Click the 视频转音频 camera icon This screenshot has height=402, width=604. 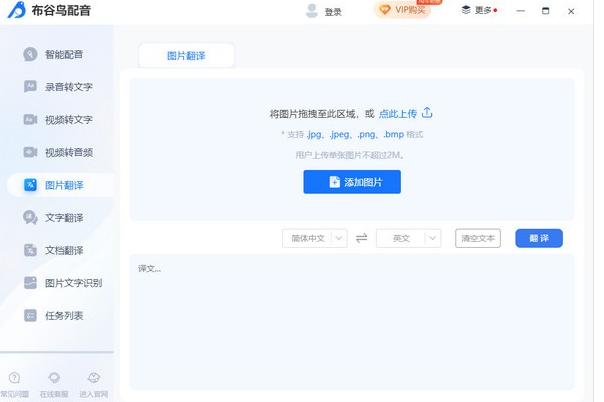pyautogui.click(x=30, y=152)
